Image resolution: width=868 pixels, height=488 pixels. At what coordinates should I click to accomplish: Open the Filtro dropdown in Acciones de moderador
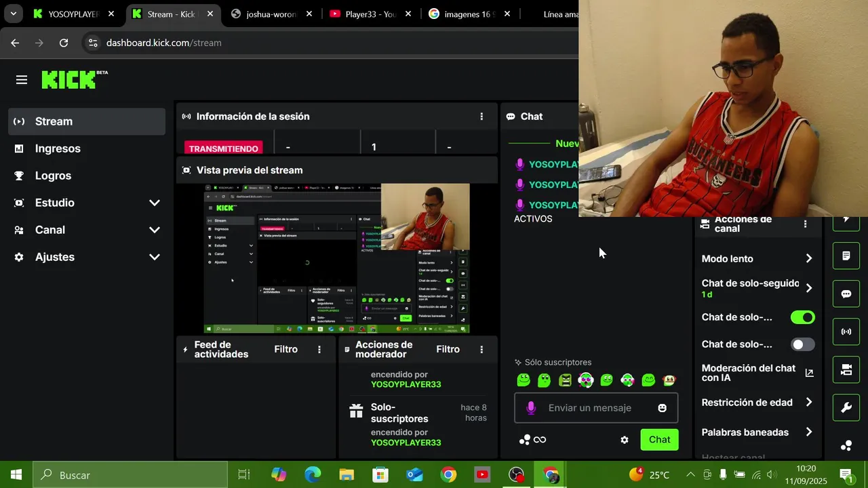coord(448,349)
